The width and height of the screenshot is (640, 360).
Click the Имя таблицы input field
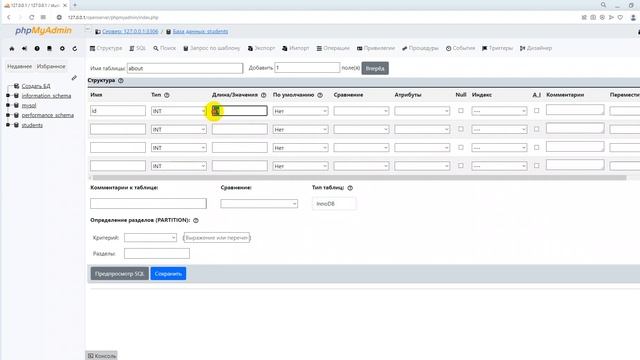click(x=185, y=68)
